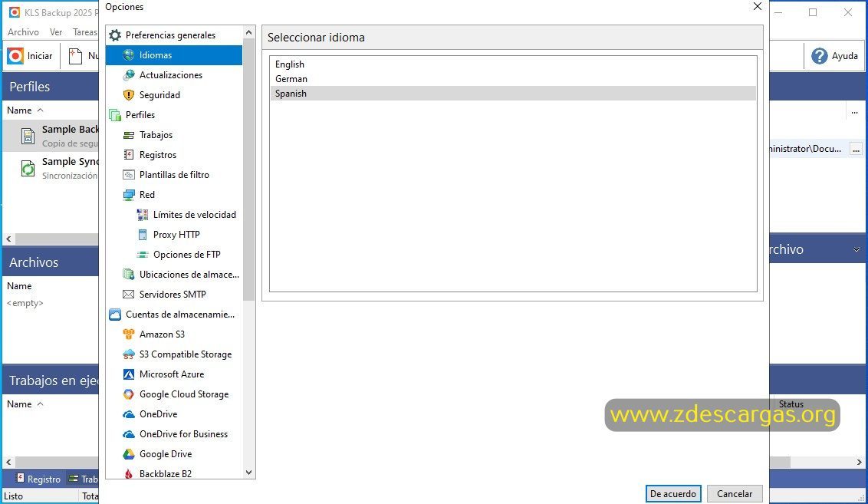868x504 pixels.
Task: Click the Proxy HTTP icon
Action: pos(143,235)
